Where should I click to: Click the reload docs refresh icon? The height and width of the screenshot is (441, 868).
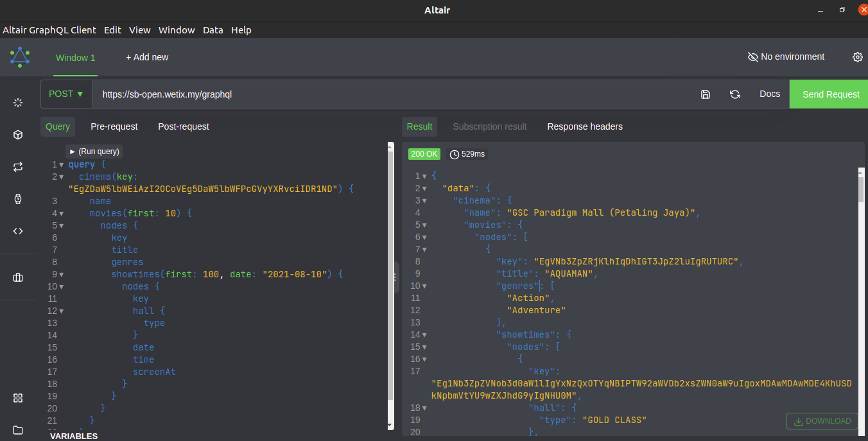click(735, 94)
